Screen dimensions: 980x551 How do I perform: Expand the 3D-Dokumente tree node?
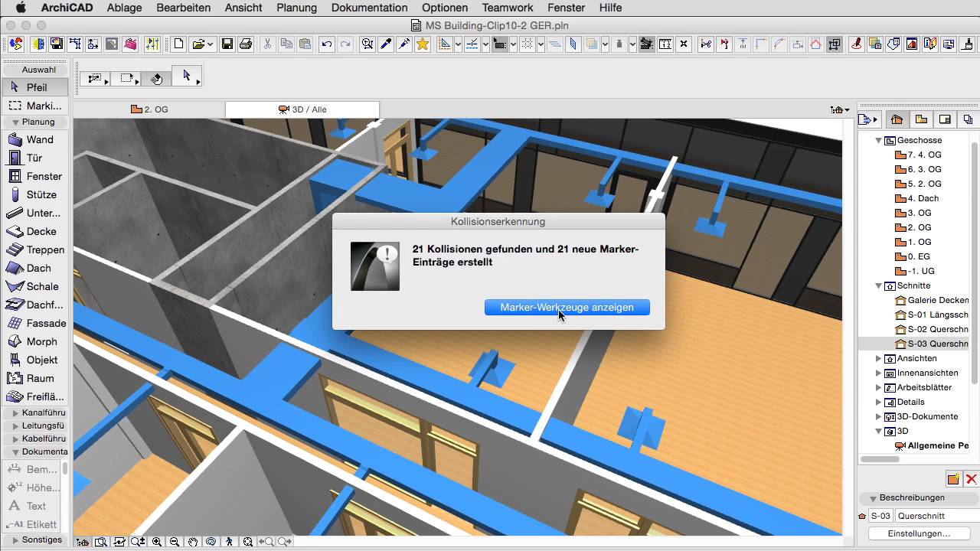(879, 416)
